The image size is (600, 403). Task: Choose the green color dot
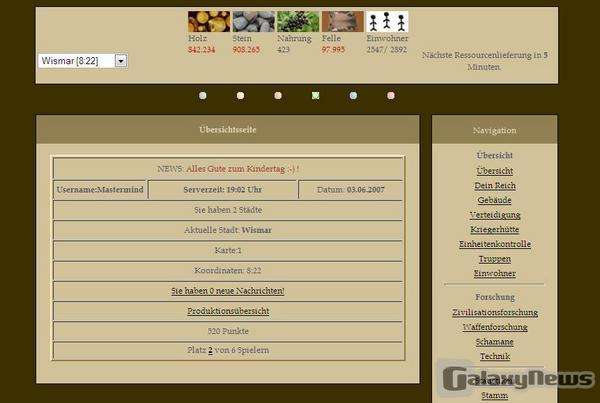pos(315,95)
